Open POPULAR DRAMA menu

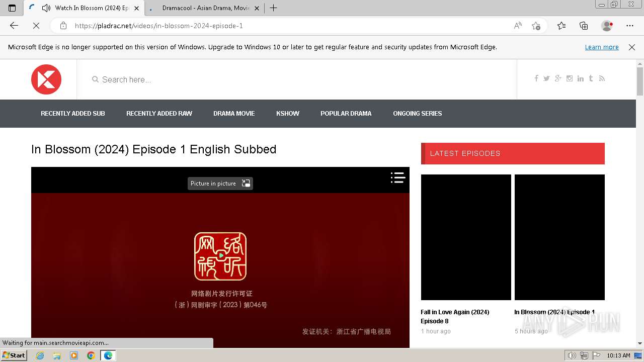(346, 114)
